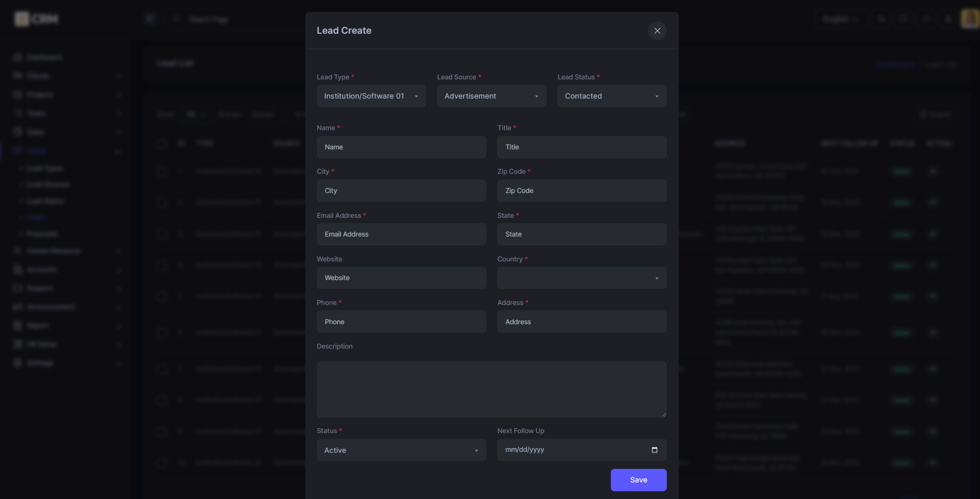Click the calendar icon in Next Follow Up
Viewport: 980px width, 499px height.
[654, 450]
